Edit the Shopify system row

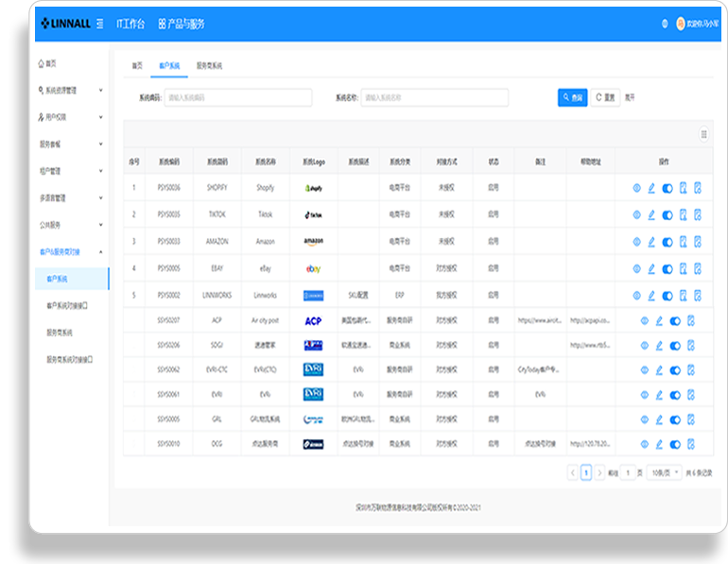tap(651, 188)
